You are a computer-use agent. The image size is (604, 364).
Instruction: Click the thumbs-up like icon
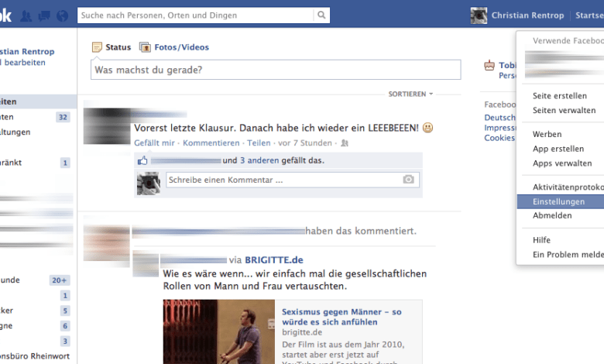coord(142,161)
